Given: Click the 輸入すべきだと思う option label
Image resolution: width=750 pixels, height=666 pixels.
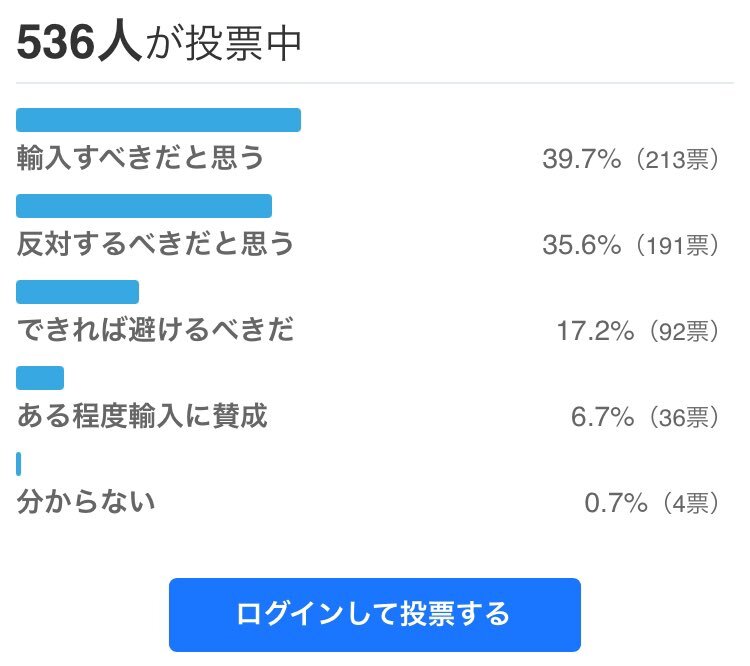Looking at the screenshot, I should tap(141, 158).
